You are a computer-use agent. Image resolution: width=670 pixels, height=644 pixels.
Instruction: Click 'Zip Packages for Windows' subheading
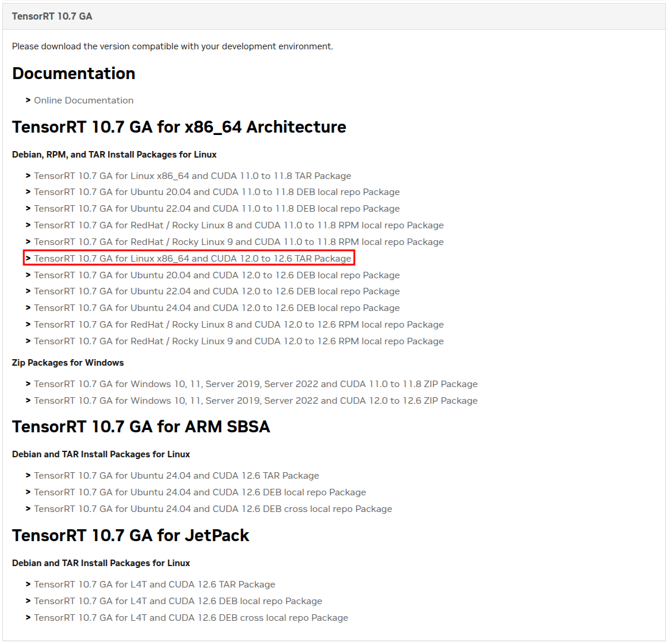(68, 363)
